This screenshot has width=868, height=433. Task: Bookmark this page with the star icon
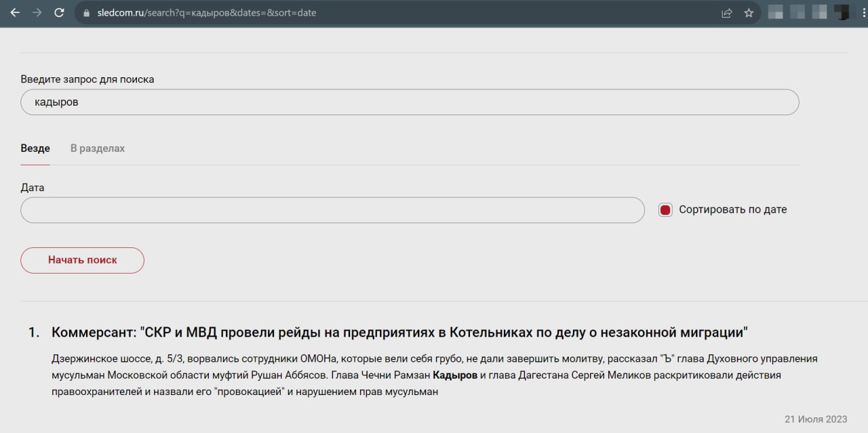[x=749, y=13]
